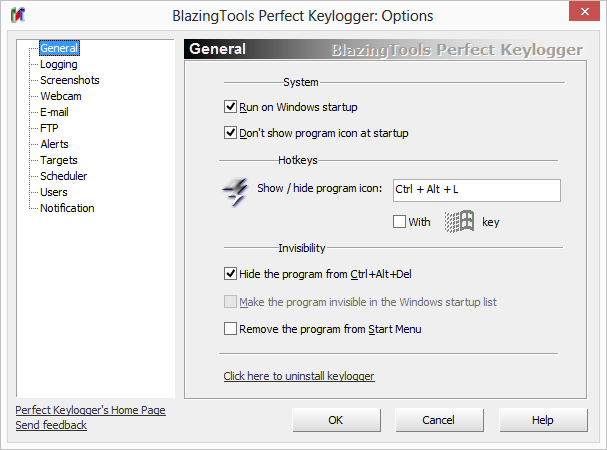Screen dimensions: 607x450
Task: Toggle Hide the program from Ctrl+Alt+Del
Action: [x=231, y=273]
